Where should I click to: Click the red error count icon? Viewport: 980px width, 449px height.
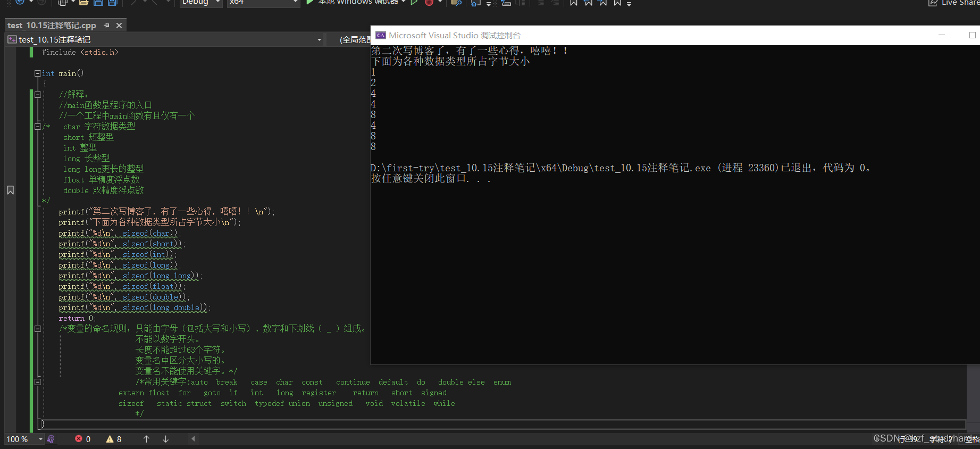(79, 439)
